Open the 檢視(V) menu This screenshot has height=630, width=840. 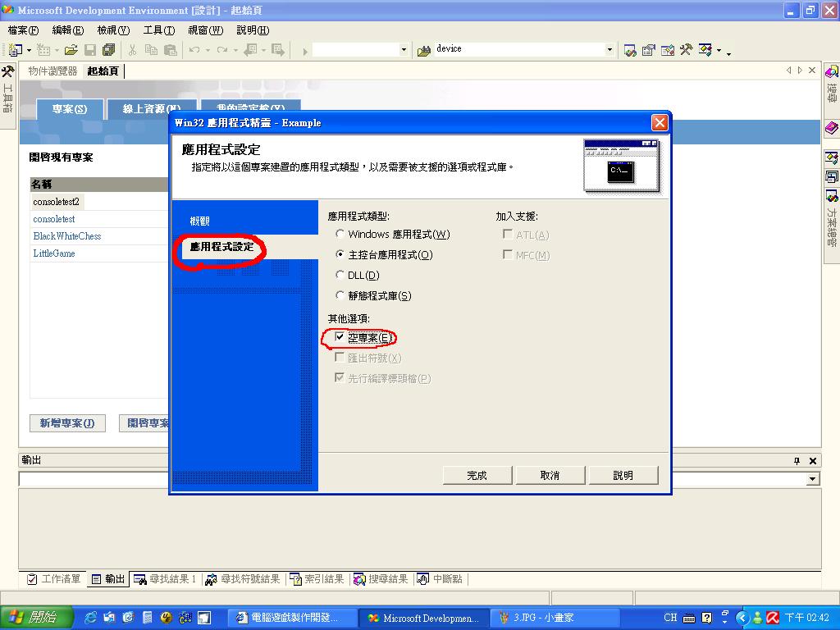pyautogui.click(x=113, y=30)
